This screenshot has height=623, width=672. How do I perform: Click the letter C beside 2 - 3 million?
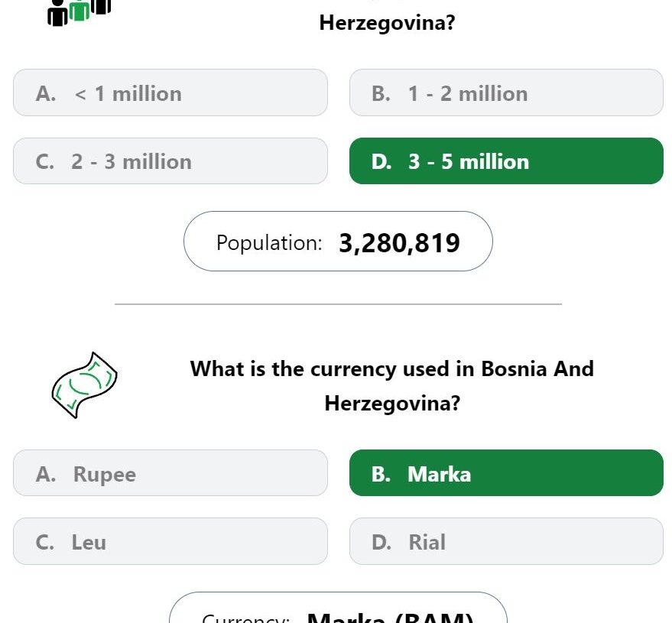click(45, 162)
